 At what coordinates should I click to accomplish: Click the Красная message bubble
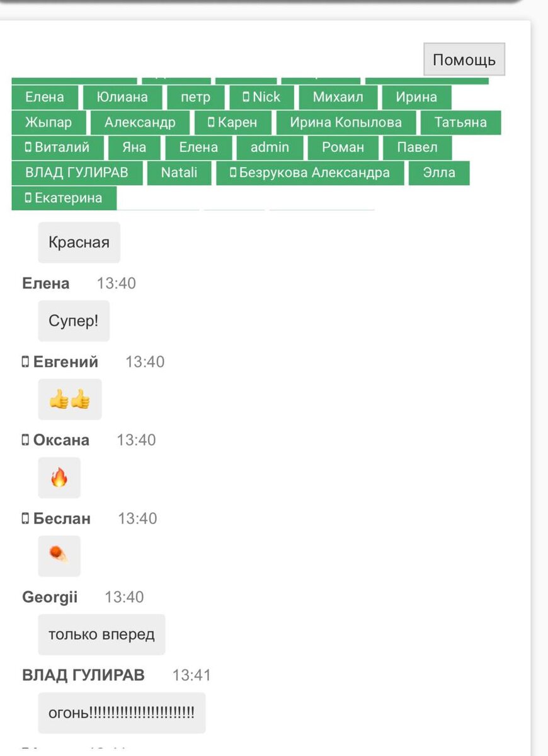79,243
